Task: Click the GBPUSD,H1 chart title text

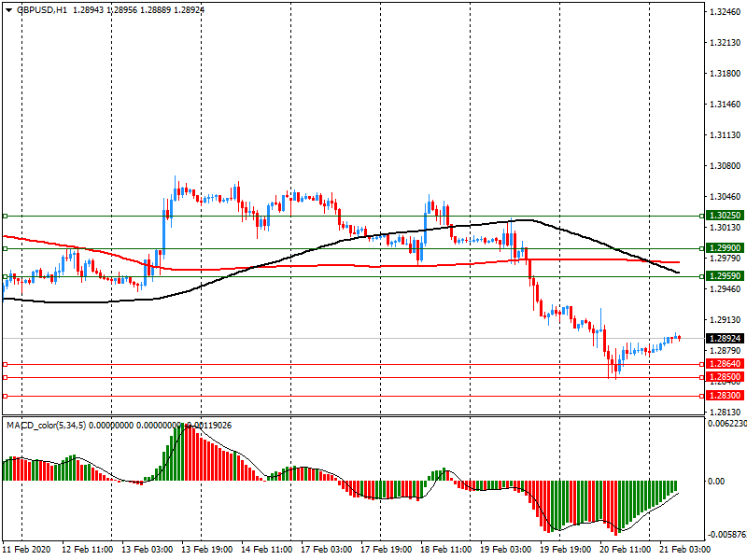Action: coord(41,9)
